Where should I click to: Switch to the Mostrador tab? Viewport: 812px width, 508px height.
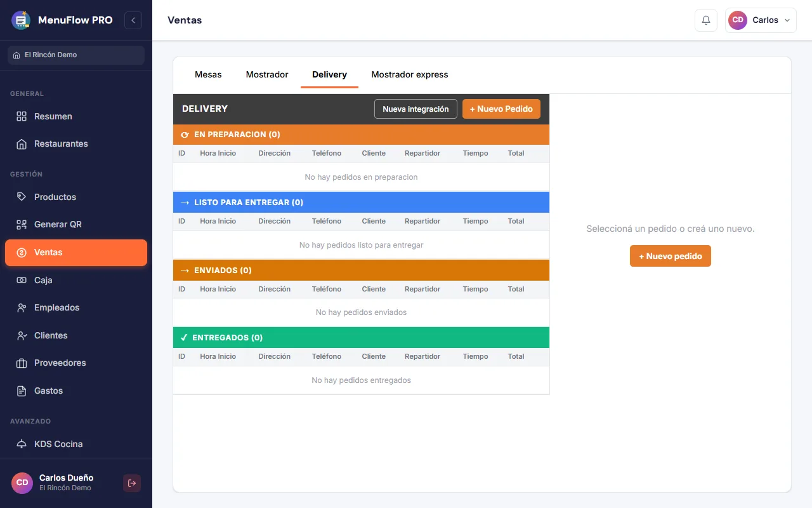click(x=267, y=74)
